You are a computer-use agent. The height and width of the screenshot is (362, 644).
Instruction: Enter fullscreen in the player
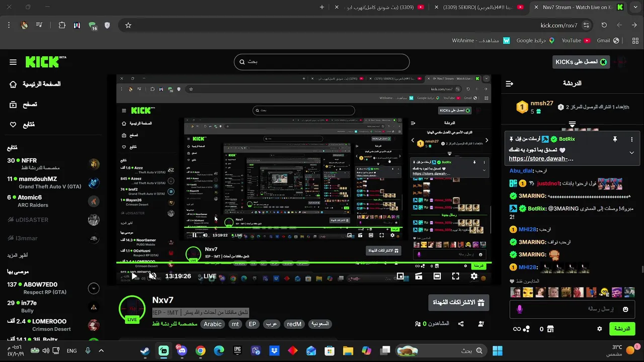pyautogui.click(x=455, y=276)
